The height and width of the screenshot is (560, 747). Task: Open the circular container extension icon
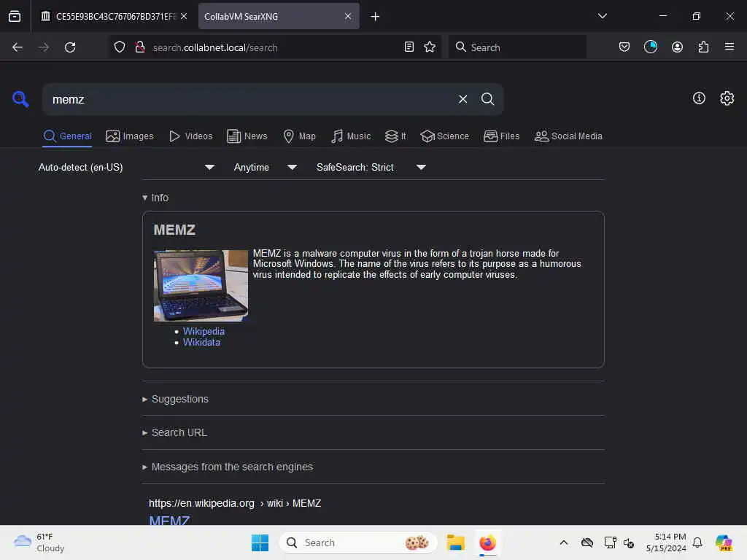point(650,47)
